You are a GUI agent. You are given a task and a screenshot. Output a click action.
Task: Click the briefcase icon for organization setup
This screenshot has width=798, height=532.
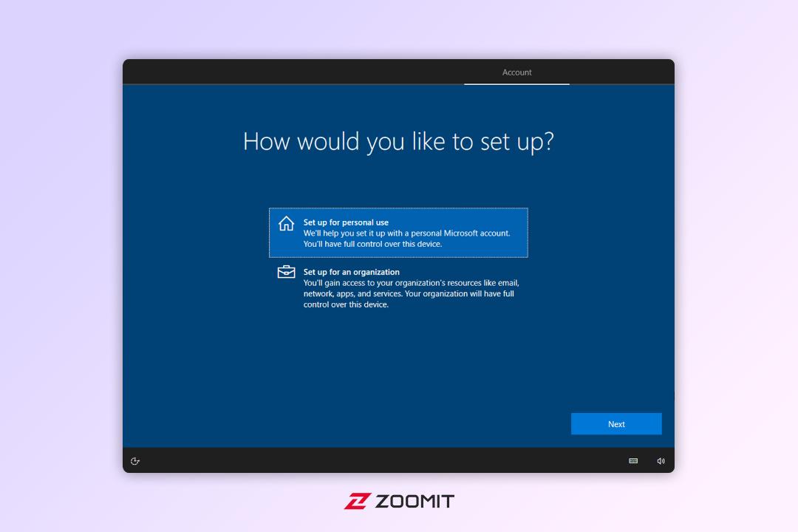[x=286, y=272]
